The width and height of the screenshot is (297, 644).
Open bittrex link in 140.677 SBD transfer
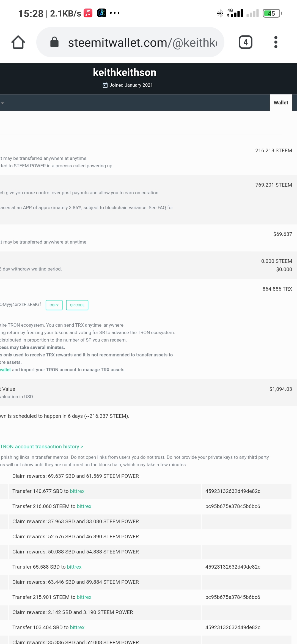coord(77,491)
